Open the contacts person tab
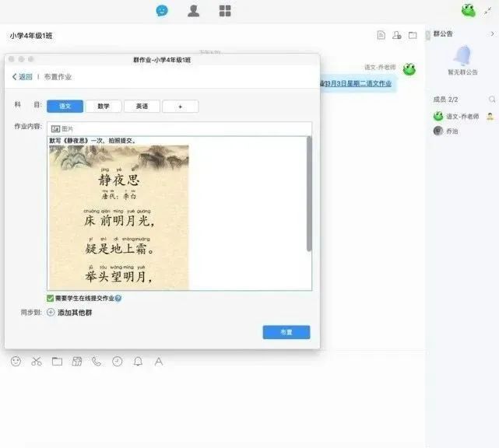This screenshot has width=499, height=448. pyautogui.click(x=193, y=10)
